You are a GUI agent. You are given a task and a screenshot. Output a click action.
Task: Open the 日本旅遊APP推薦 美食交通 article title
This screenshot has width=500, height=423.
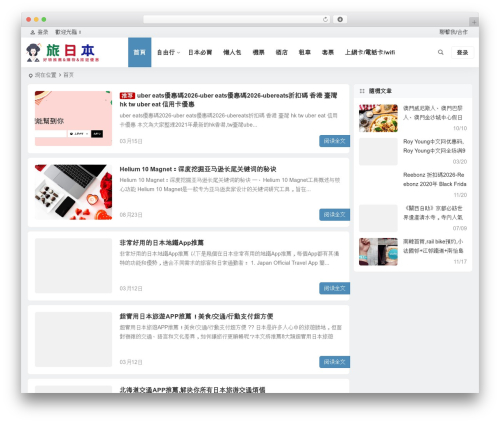tap(196, 316)
